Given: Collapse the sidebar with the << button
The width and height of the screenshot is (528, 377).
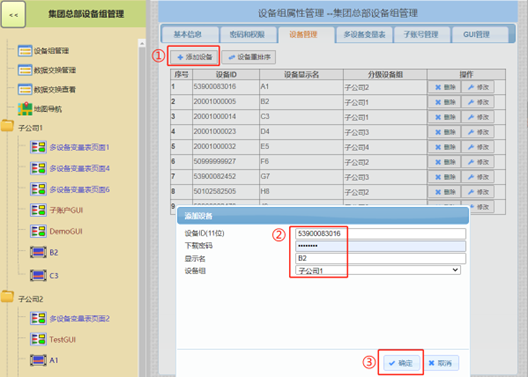Looking at the screenshot, I should click(x=13, y=14).
